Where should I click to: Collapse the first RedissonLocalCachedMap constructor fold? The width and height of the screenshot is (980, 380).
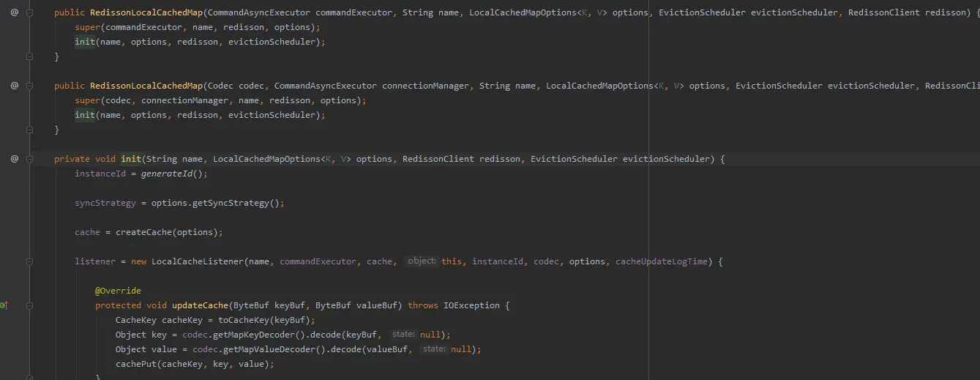(29, 13)
